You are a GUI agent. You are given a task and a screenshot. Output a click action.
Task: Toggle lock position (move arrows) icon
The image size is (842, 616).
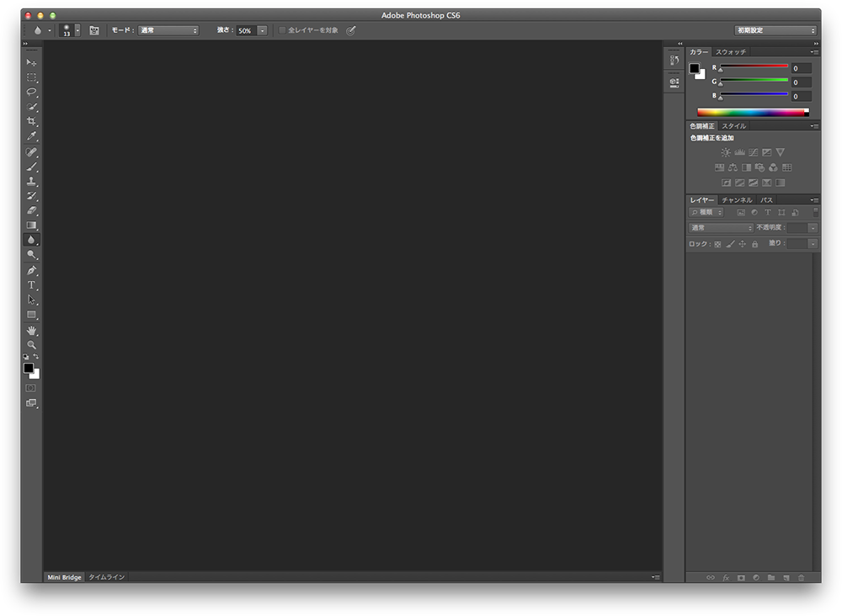(x=742, y=244)
